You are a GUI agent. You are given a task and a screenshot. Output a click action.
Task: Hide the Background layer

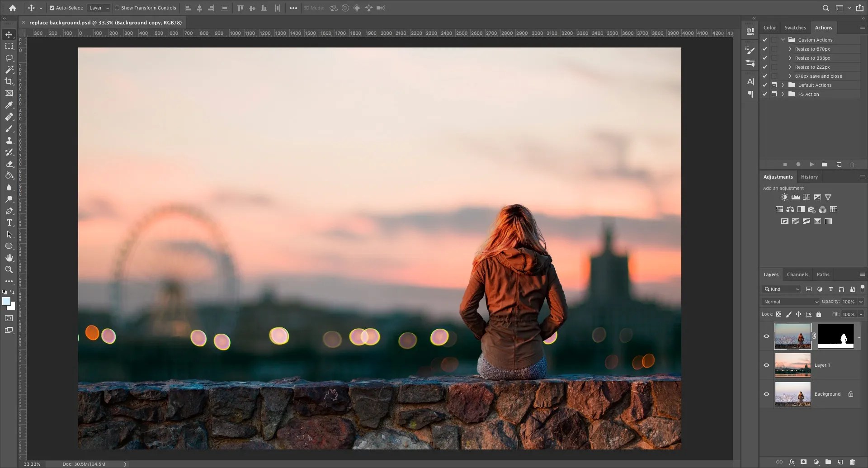coord(766,394)
